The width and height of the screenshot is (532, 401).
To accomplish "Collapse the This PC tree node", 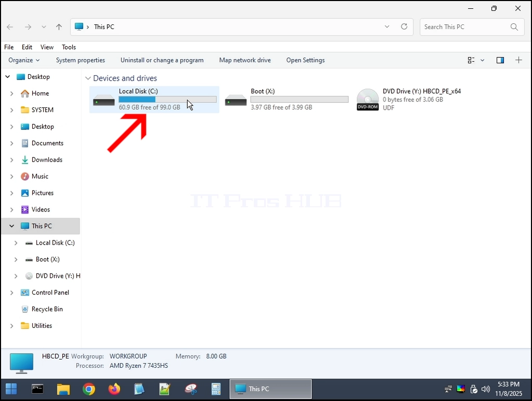I will (11, 226).
